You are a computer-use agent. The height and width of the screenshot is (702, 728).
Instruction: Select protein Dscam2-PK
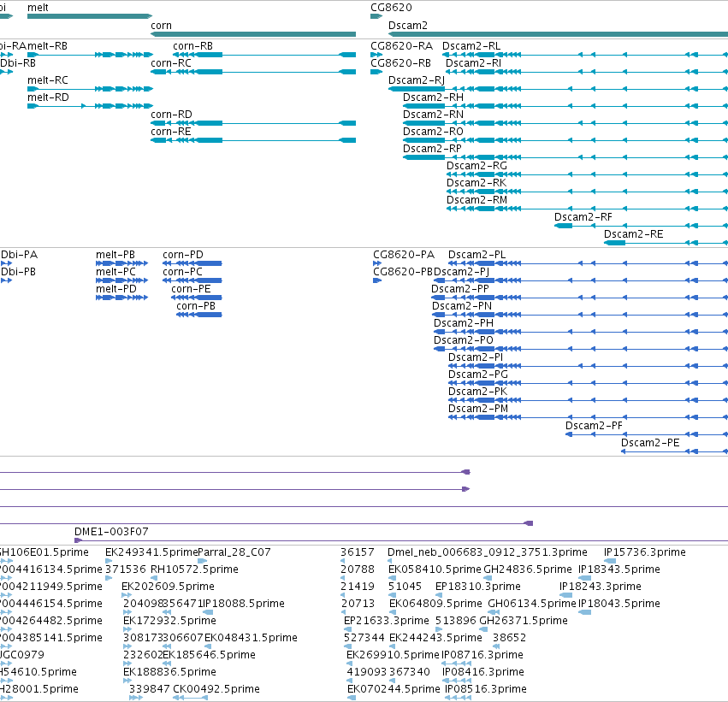[589, 400]
